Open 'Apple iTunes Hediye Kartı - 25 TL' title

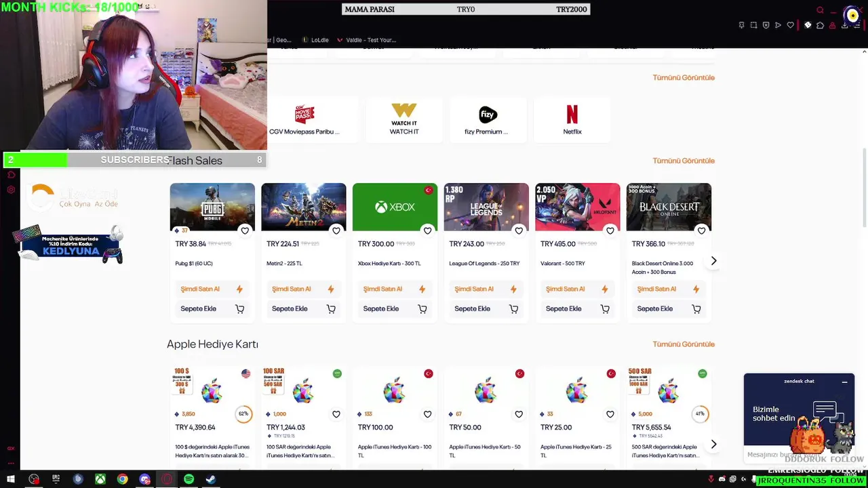(576, 451)
